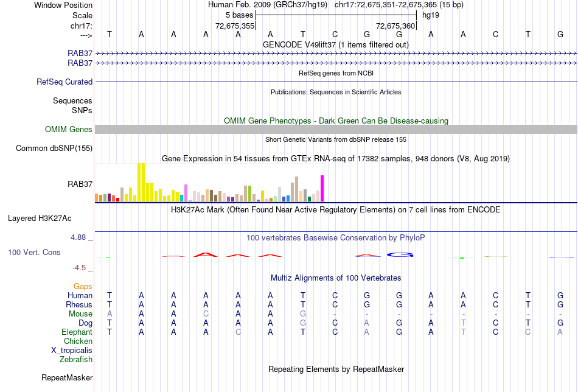The image size is (578, 392).
Task: Click the -4.5 PhyloP lower limit
Action: [x=79, y=268]
